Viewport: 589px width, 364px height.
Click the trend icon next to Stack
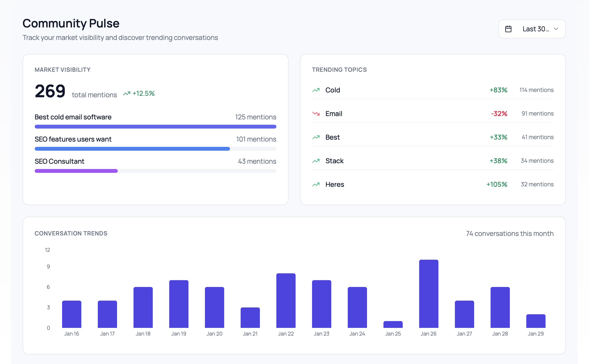coord(316,161)
